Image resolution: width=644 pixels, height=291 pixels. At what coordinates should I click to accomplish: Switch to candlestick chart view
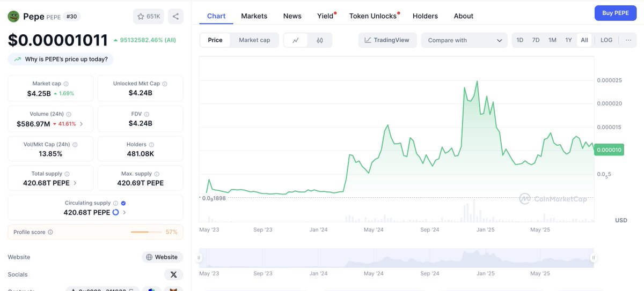point(320,40)
